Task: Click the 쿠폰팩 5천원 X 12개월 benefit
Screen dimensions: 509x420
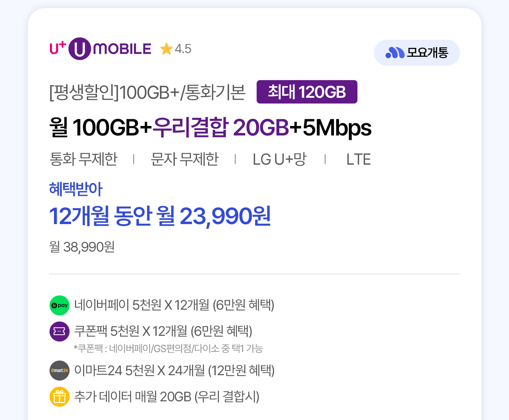Action: click(x=163, y=331)
